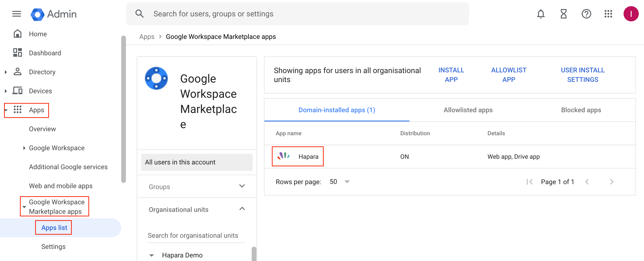Click the sidebar vertical scrollbar
This screenshot has width=644, height=261.
pos(124,109)
